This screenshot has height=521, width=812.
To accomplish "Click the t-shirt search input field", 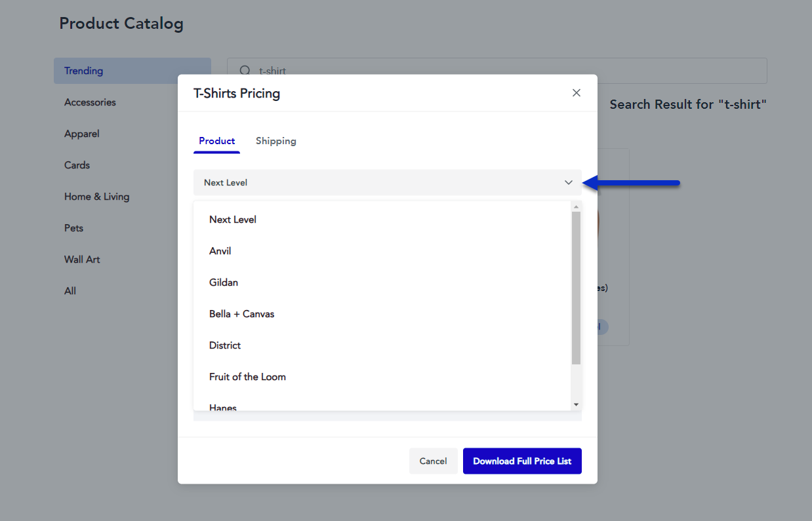I will click(x=498, y=71).
